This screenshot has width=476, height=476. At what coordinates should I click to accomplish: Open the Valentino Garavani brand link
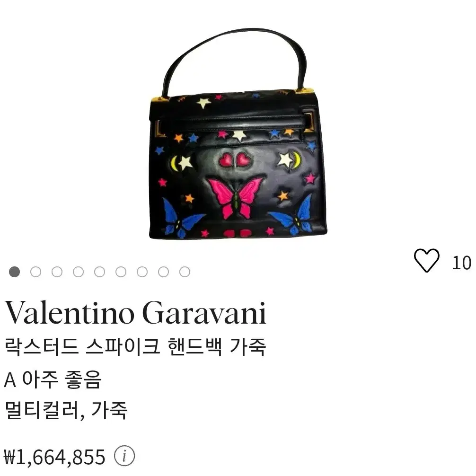(136, 313)
